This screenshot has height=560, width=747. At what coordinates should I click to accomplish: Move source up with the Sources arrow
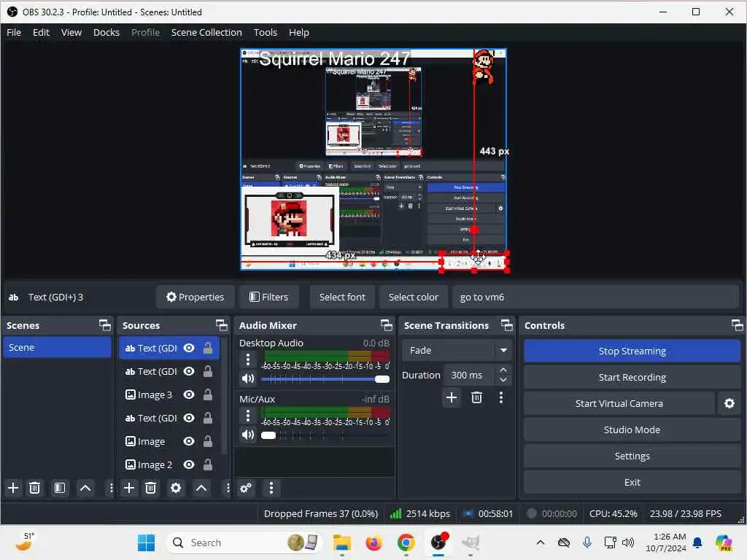click(201, 488)
